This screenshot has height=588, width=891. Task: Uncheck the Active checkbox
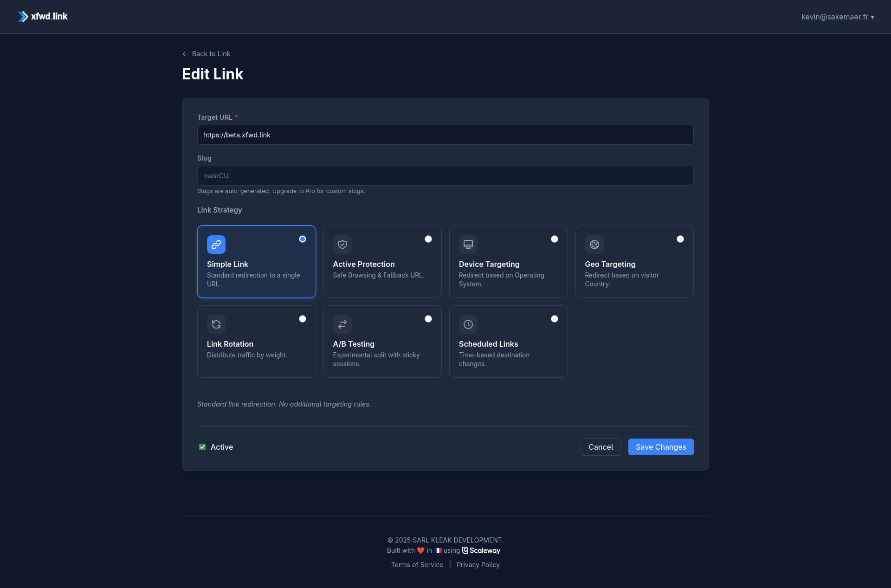tap(202, 447)
